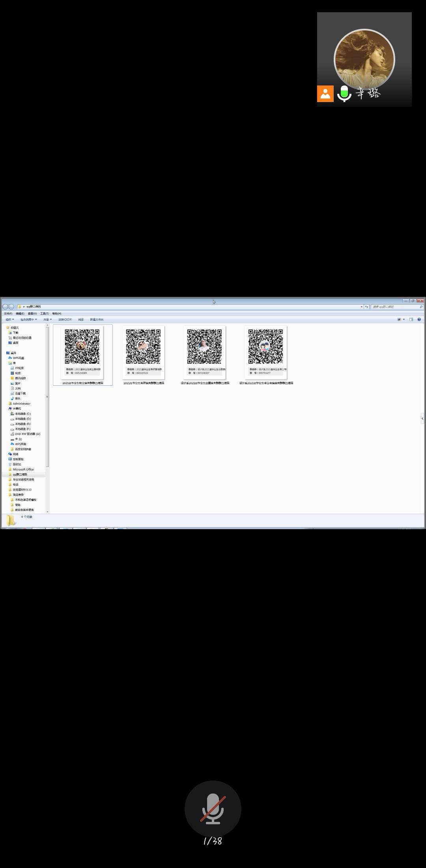Click the refresh icon beside the address bar

click(366, 307)
